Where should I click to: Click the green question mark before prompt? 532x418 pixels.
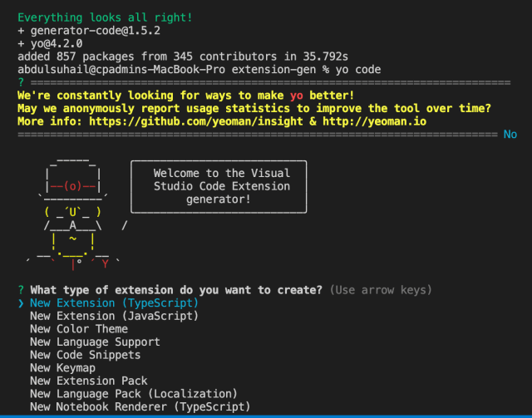[21, 290]
